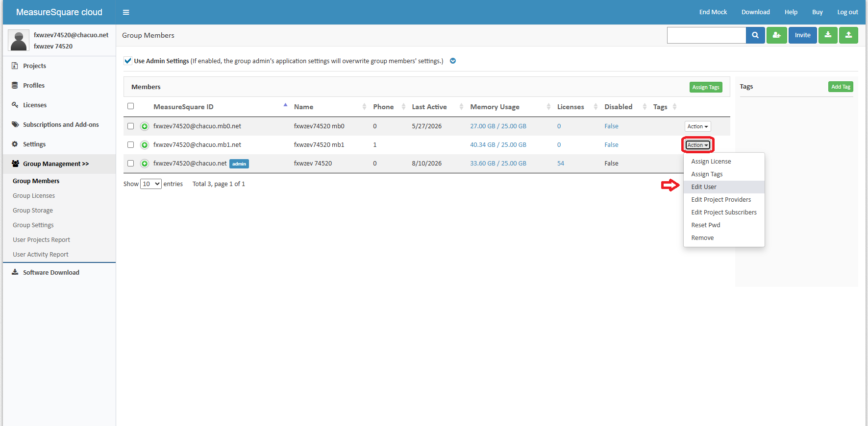
Task: Click the MeasureSquare cloud logo title
Action: pyautogui.click(x=59, y=12)
